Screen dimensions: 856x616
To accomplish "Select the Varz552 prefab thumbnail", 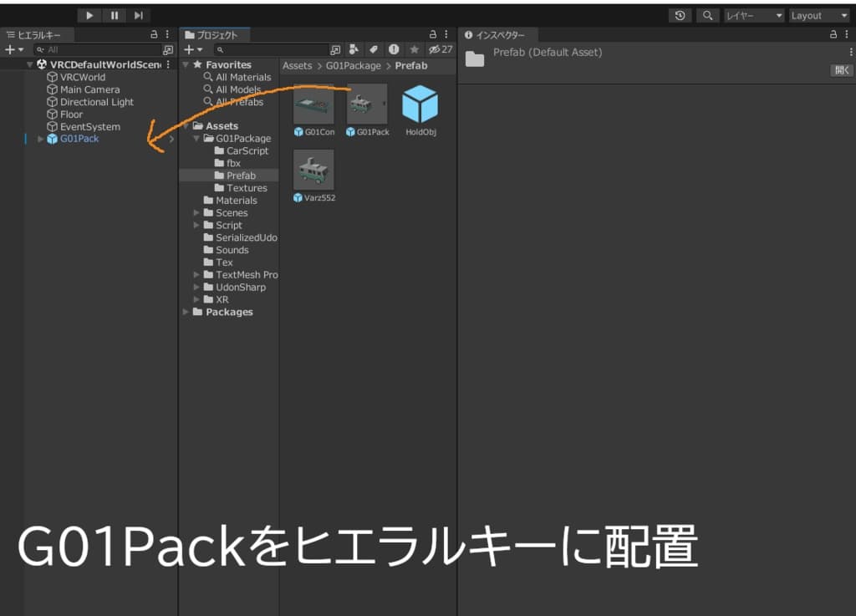I will coord(313,171).
